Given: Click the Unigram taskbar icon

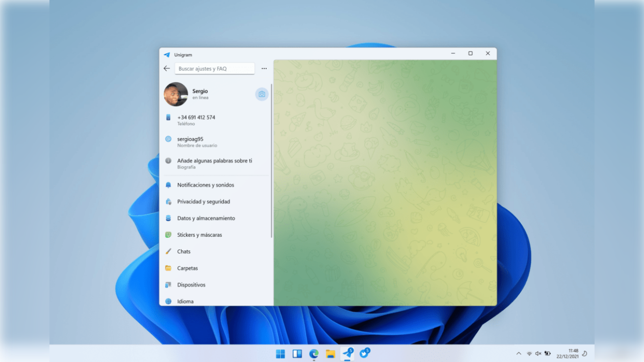Looking at the screenshot, I should 348,353.
